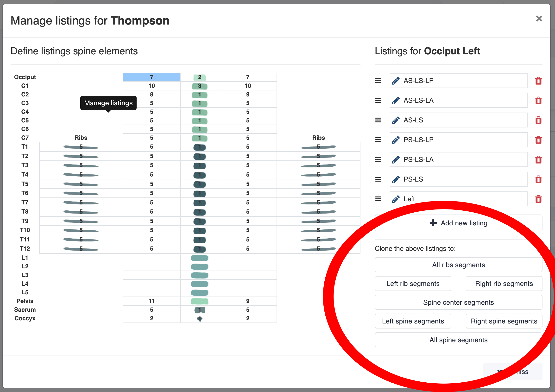Click the T1 left rib graphic
555x392 pixels.
[x=81, y=147]
